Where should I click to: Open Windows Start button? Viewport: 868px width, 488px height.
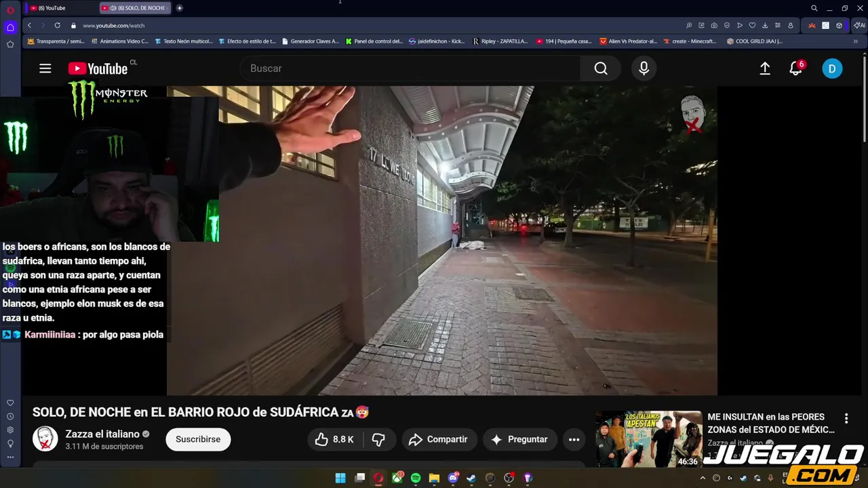tap(340, 478)
